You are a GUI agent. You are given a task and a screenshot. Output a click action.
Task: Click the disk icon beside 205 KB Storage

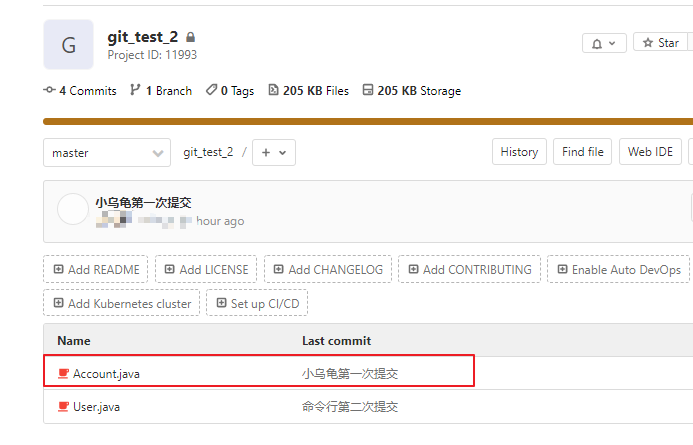(368, 90)
